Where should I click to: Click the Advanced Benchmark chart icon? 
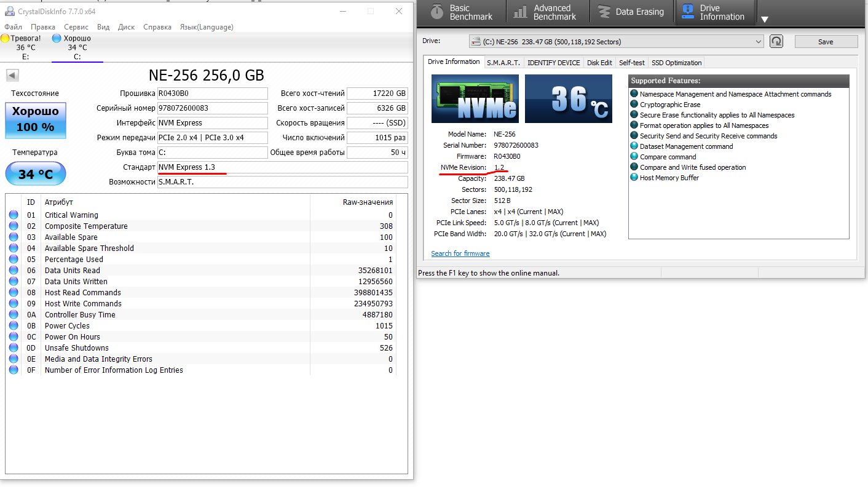click(521, 12)
